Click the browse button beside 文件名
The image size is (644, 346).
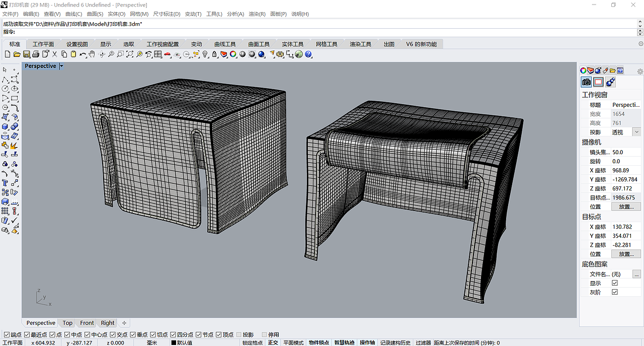636,274
